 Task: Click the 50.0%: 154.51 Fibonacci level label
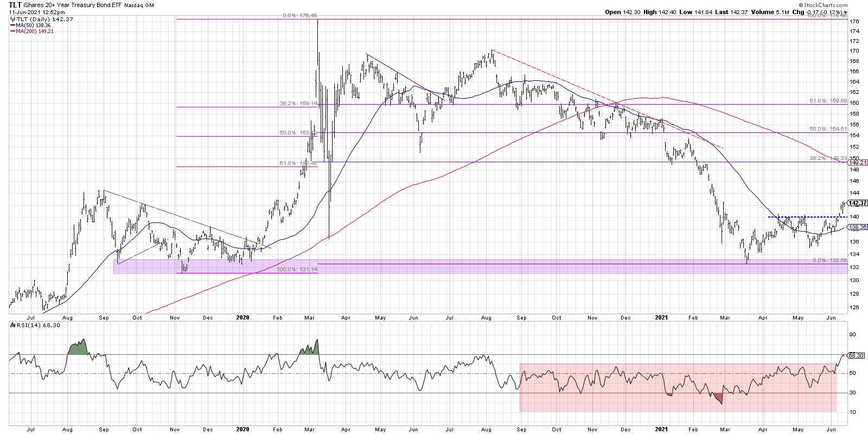pos(826,129)
